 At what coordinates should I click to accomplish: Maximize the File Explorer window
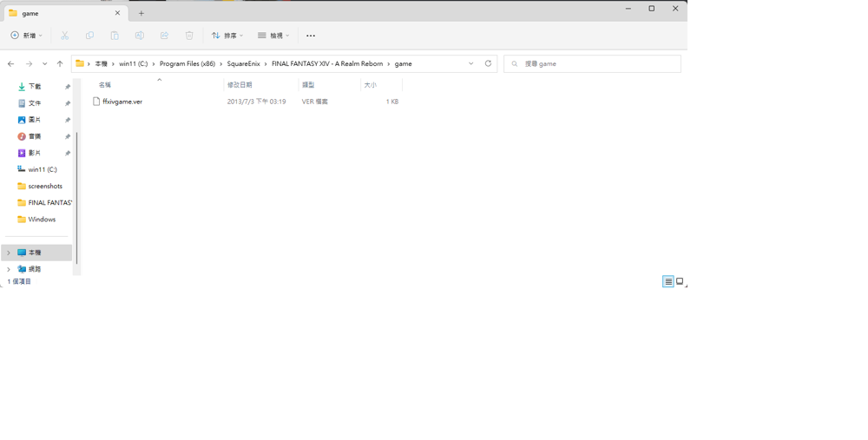click(652, 9)
